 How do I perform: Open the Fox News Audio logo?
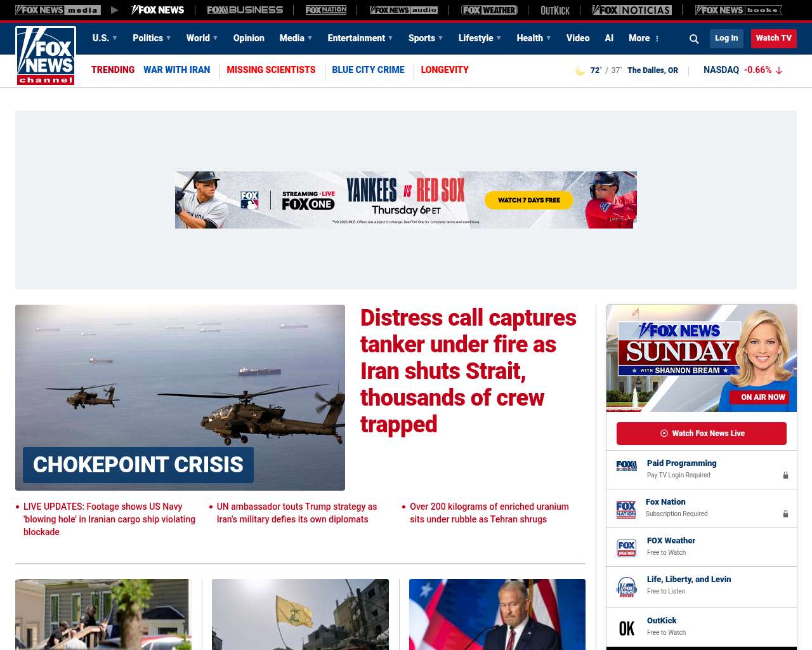(403, 10)
